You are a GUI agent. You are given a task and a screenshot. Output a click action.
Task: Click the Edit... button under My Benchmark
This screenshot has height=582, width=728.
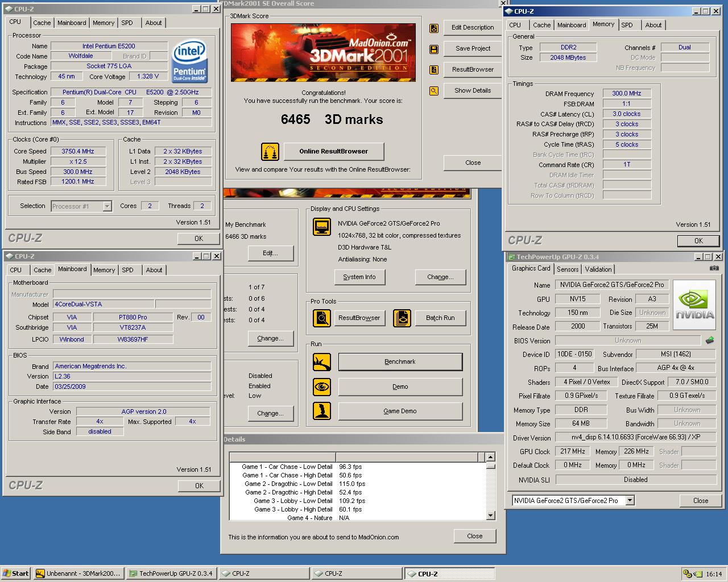point(271,253)
